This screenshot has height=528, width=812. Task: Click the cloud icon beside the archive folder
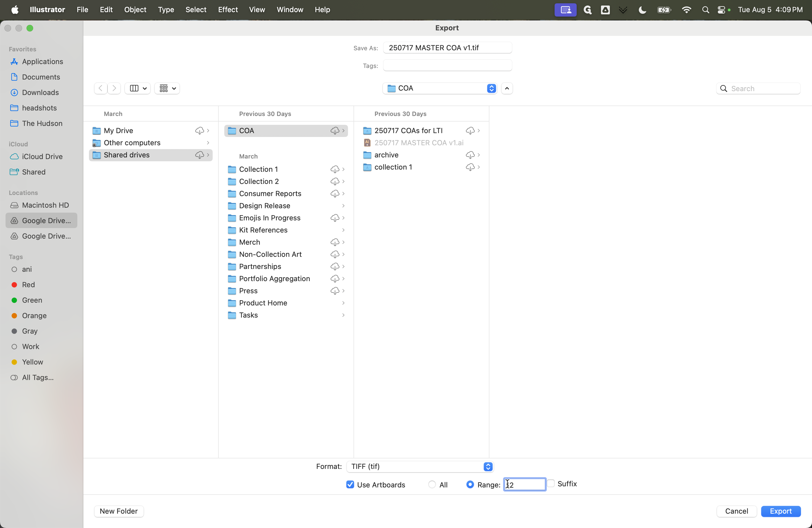click(470, 155)
